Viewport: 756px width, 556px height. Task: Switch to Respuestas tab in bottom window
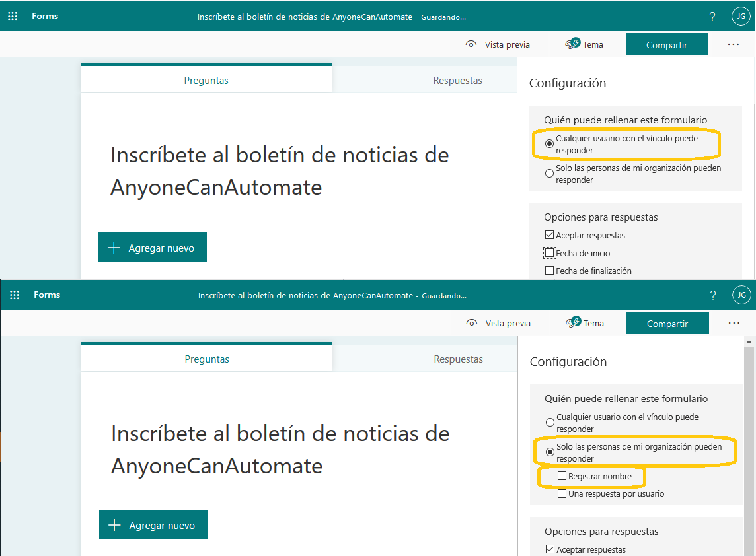point(458,359)
